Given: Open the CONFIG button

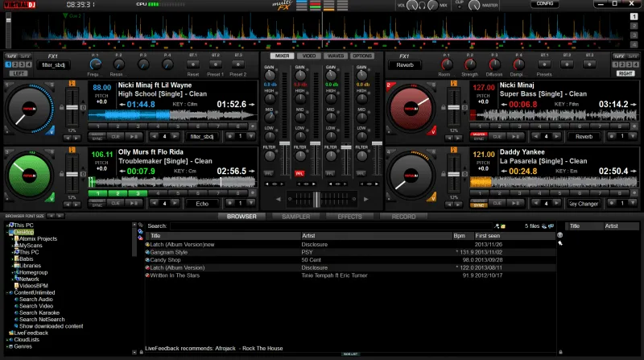Looking at the screenshot, I should [545, 4].
